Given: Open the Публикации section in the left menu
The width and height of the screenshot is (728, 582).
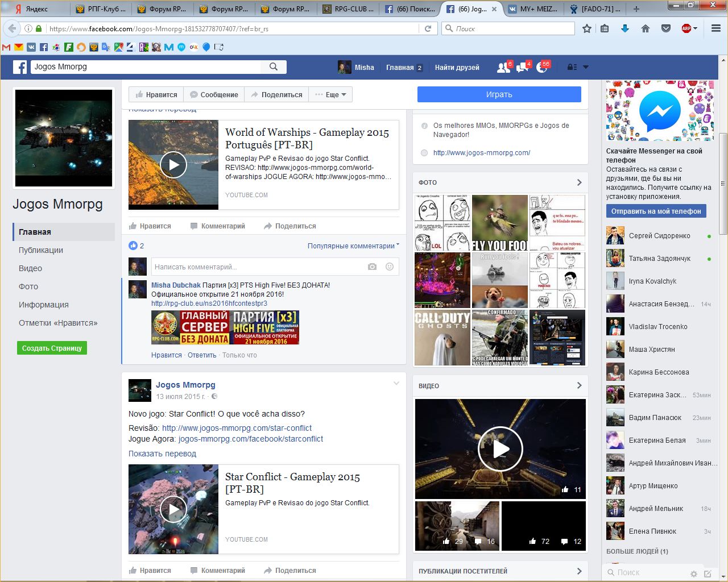Looking at the screenshot, I should pos(41,250).
